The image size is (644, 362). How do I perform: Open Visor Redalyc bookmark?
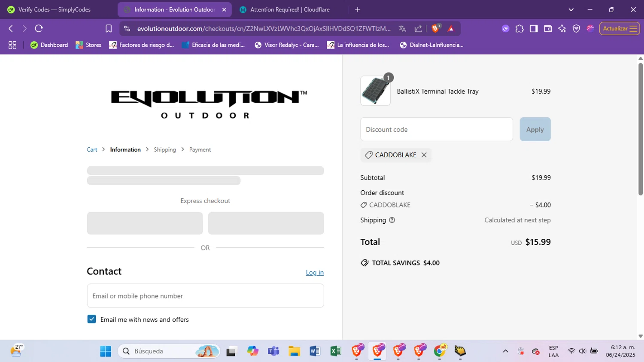click(x=287, y=45)
